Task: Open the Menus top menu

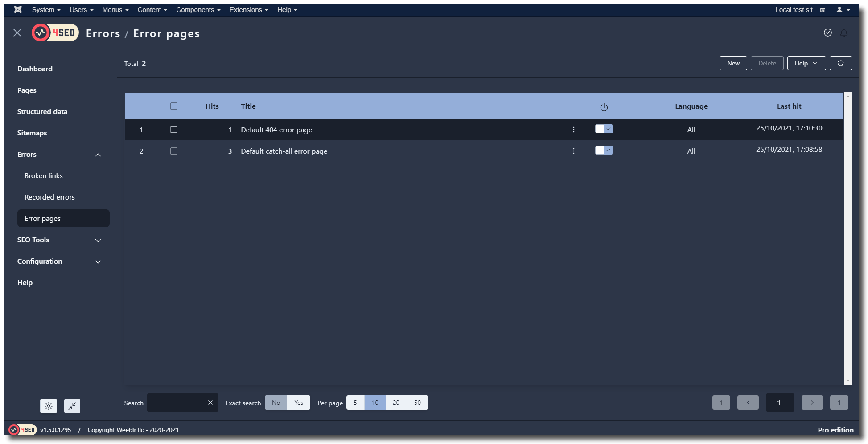Action: pyautogui.click(x=115, y=9)
